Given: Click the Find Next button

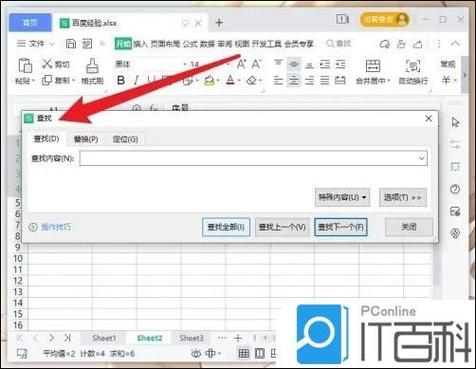Looking at the screenshot, I should (x=341, y=227).
